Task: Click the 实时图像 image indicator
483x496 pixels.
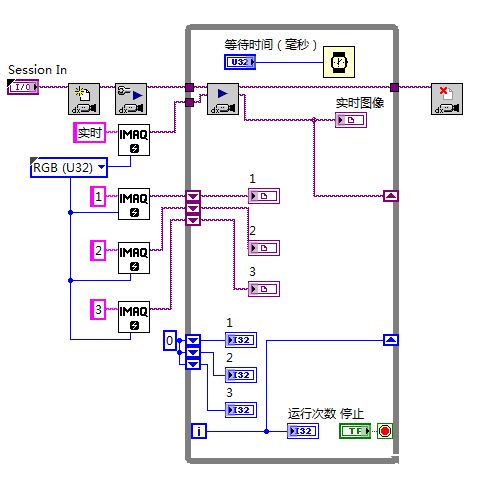Action: click(x=351, y=120)
